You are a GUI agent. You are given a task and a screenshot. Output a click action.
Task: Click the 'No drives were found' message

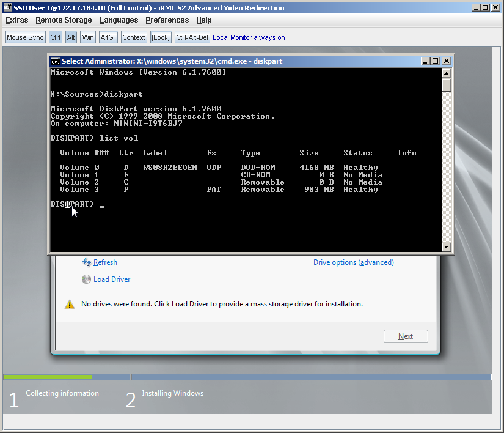pyautogui.click(x=222, y=304)
